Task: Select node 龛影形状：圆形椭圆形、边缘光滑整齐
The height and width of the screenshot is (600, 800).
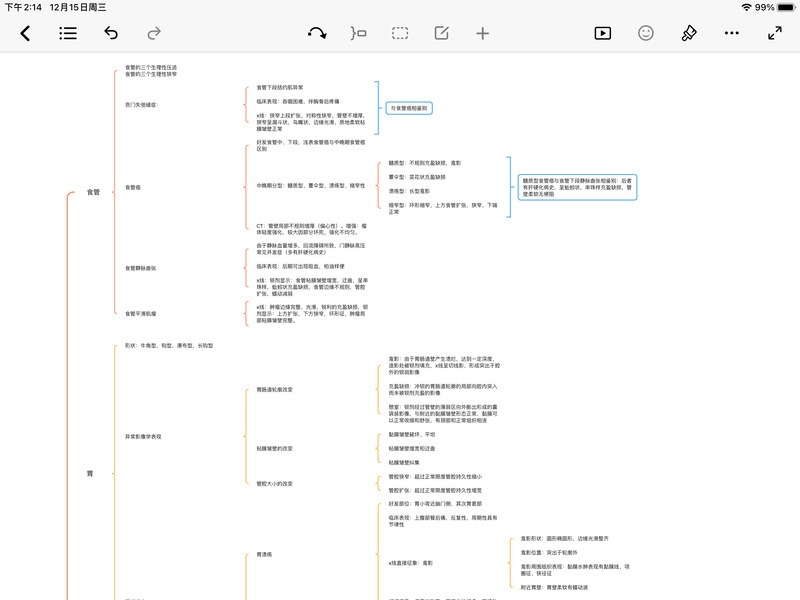Action: [x=564, y=539]
